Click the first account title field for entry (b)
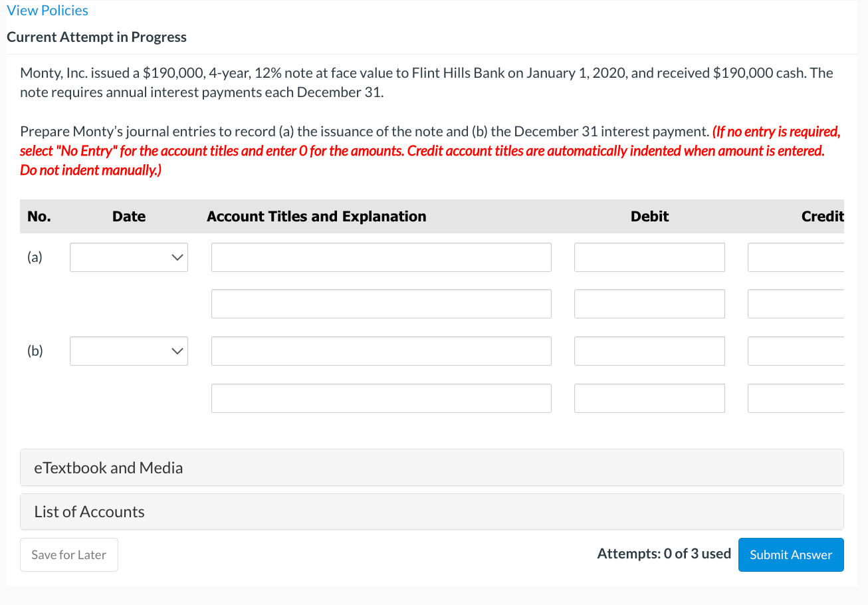Screen dimensions: 868x605 tap(381, 351)
